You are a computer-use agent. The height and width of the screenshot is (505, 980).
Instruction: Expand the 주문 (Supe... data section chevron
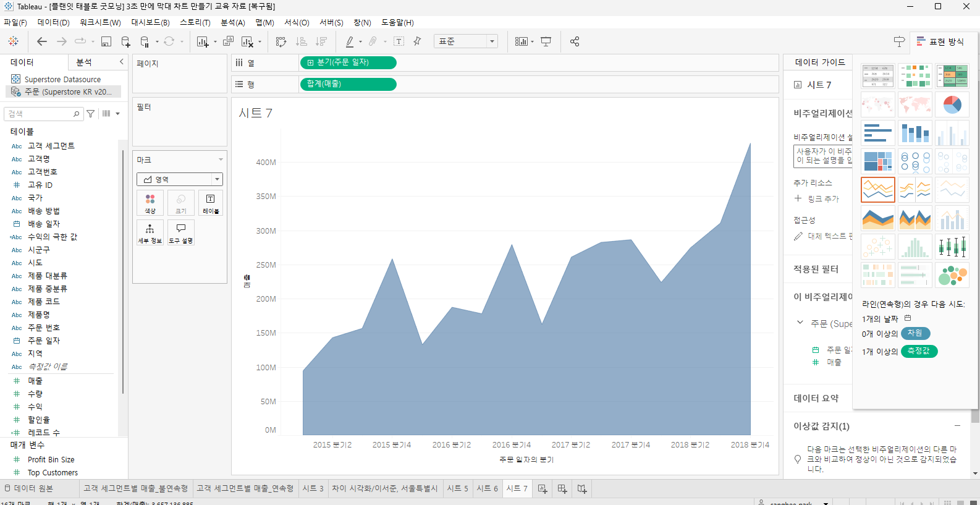[800, 323]
